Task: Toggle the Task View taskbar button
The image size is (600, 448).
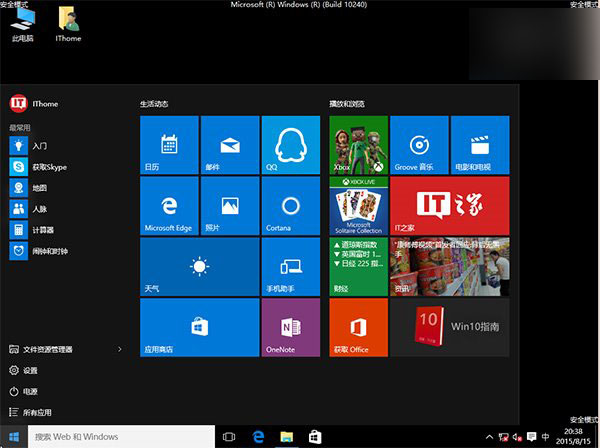Action: tap(229, 437)
